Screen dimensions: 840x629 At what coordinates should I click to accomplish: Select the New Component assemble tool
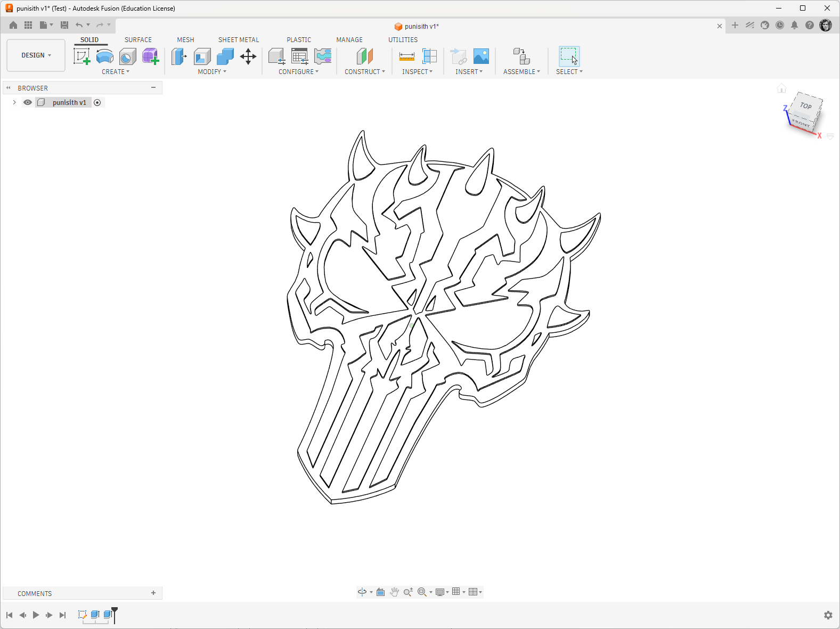tap(521, 56)
